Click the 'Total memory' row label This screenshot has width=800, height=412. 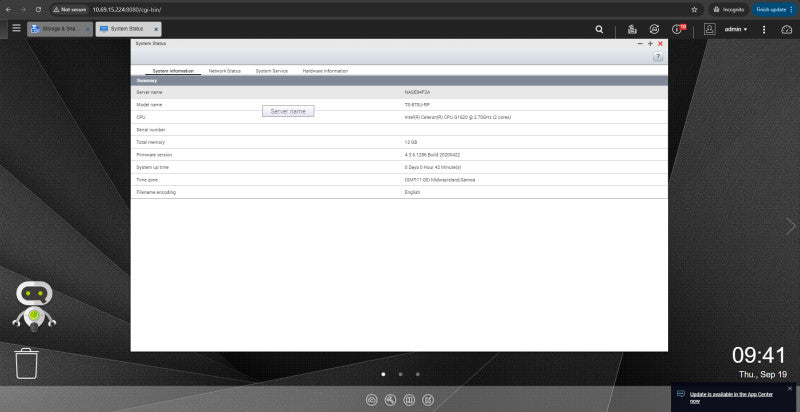pos(151,142)
